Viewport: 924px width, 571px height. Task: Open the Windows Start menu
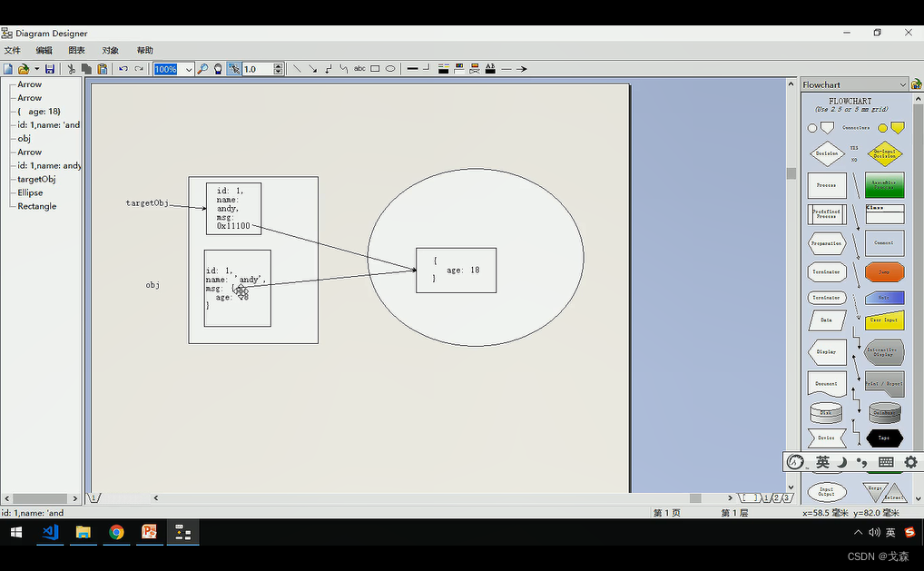tap(16, 533)
